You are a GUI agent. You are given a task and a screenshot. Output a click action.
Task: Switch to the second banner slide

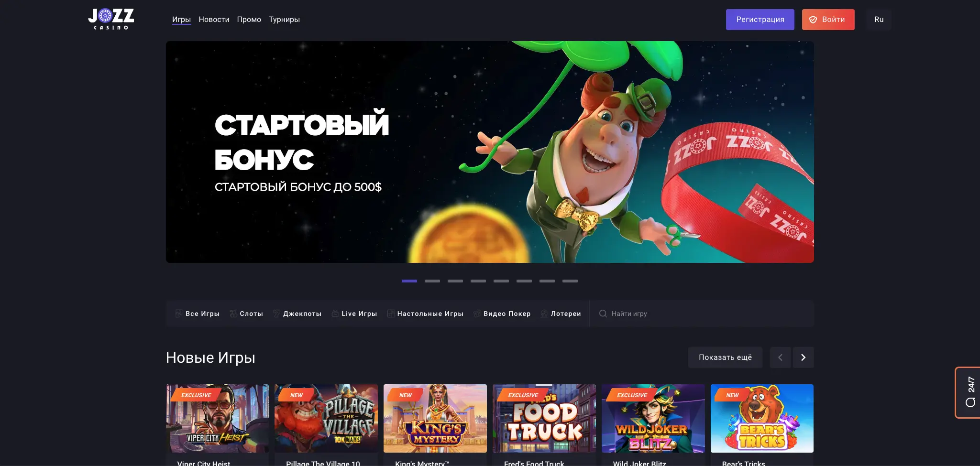(x=433, y=281)
